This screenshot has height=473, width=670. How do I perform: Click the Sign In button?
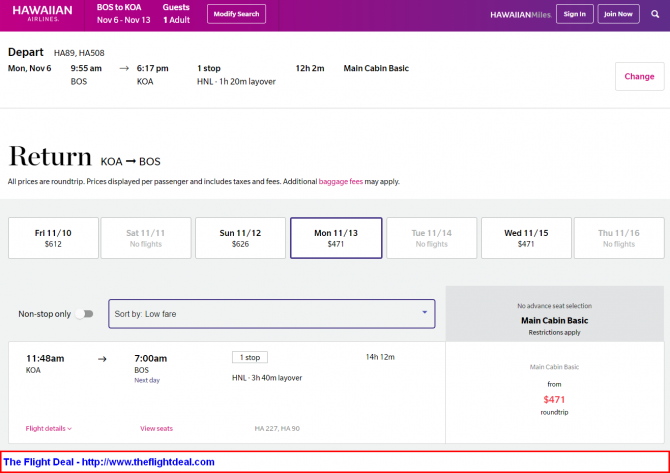[574, 14]
